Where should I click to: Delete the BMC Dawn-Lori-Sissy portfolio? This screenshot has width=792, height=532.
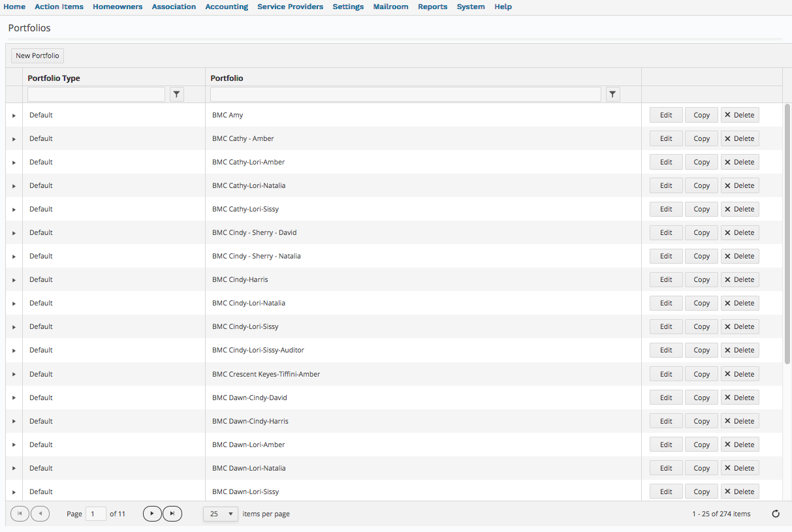[740, 492]
